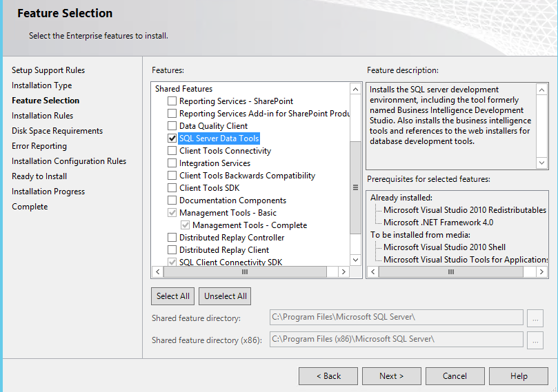Viewport: 558px width, 392px height.
Task: Select Disk Space Requirements step
Action: (x=57, y=131)
